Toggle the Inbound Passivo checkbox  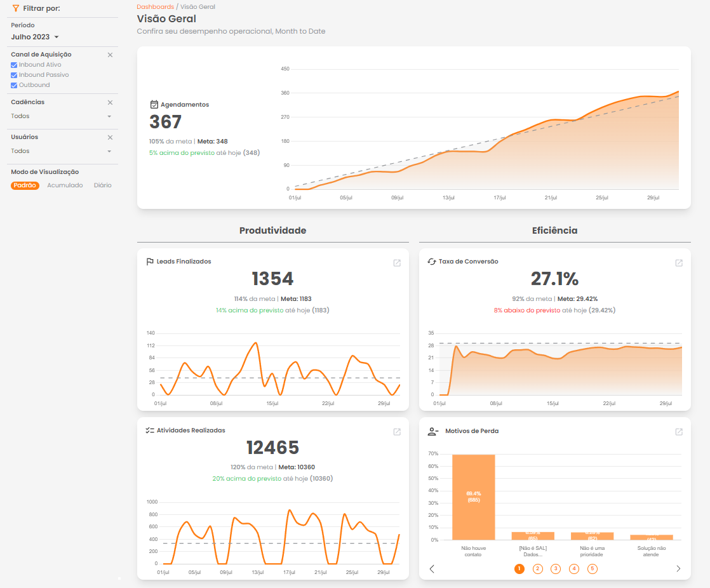tap(14, 75)
